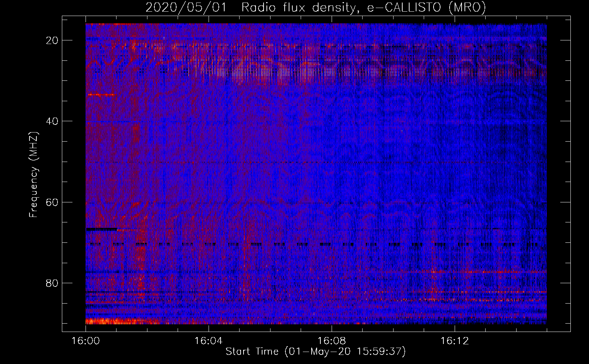Click the '40' frequency tick label

click(x=52, y=121)
